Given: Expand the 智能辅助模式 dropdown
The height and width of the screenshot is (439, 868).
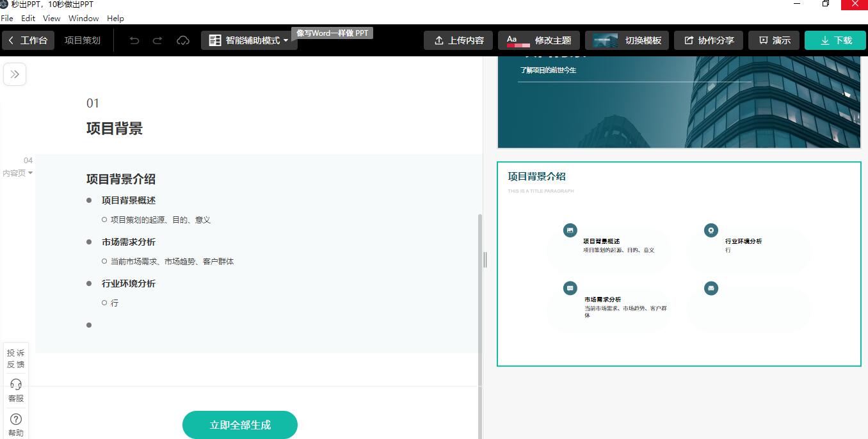Looking at the screenshot, I should [287, 40].
